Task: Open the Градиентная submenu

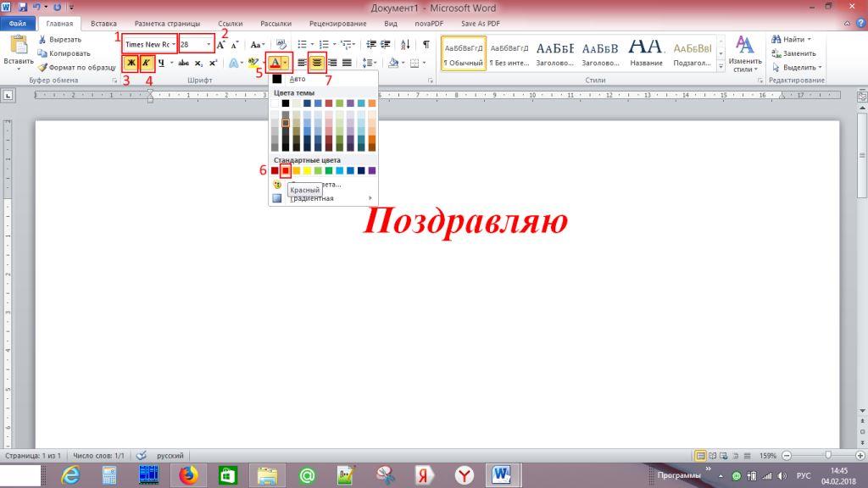Action: [323, 198]
